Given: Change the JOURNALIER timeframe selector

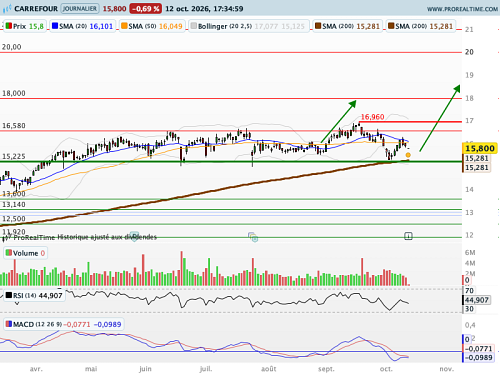Looking at the screenshot, I should [80, 9].
